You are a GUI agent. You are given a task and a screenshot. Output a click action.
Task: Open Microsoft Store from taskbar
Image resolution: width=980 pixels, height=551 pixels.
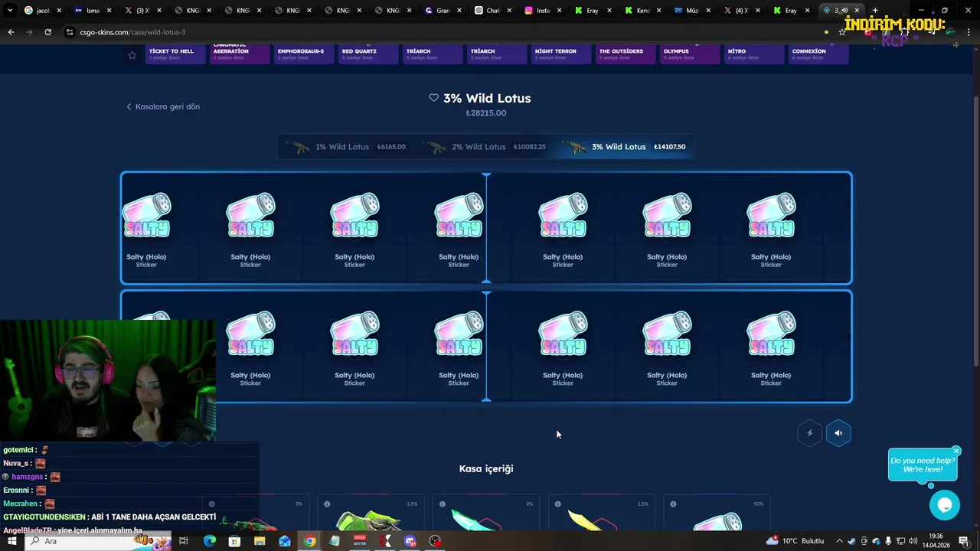tap(234, 541)
